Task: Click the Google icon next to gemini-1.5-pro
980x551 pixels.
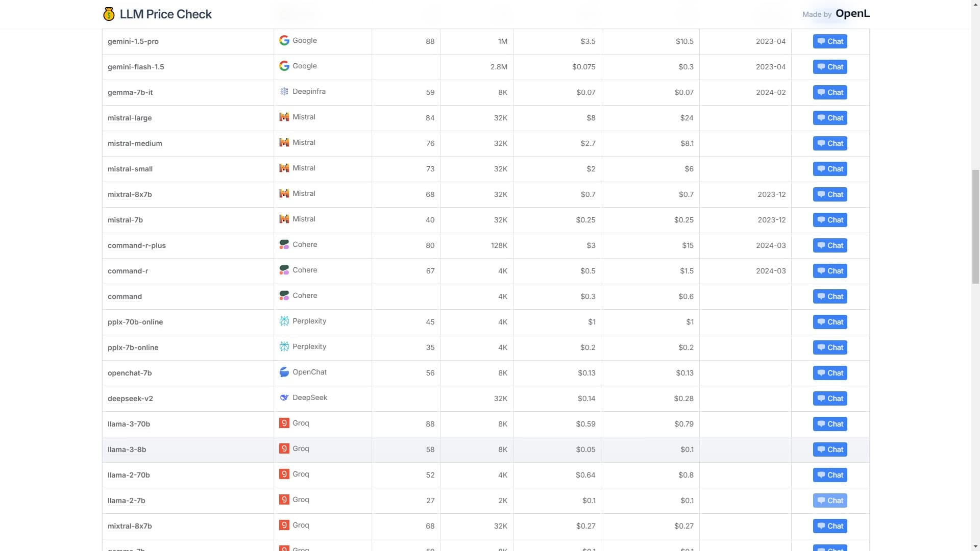Action: (284, 40)
